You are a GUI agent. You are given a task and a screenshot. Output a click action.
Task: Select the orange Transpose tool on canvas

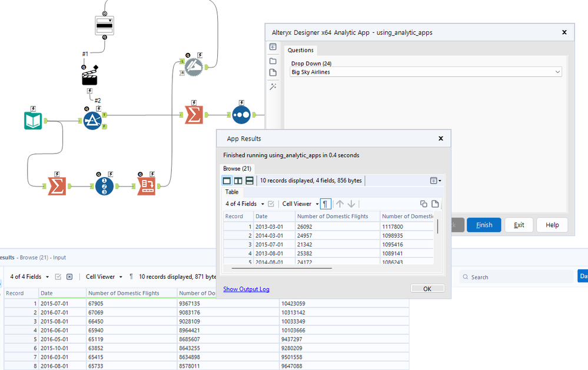coord(146,186)
